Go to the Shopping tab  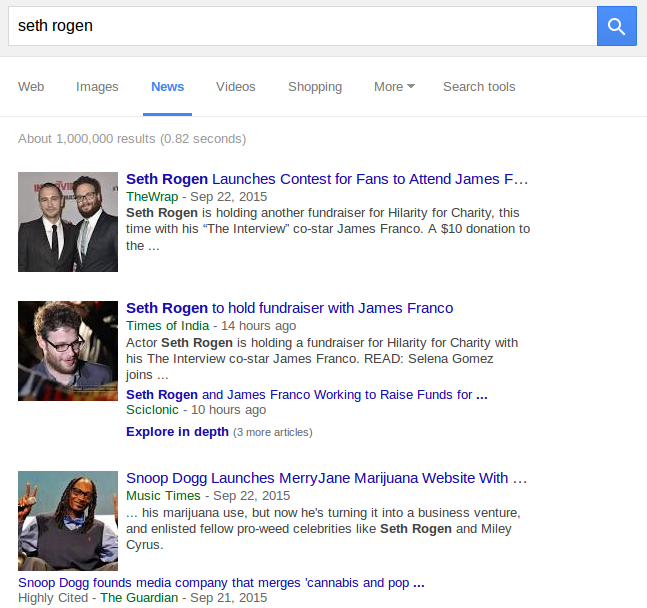tap(315, 87)
